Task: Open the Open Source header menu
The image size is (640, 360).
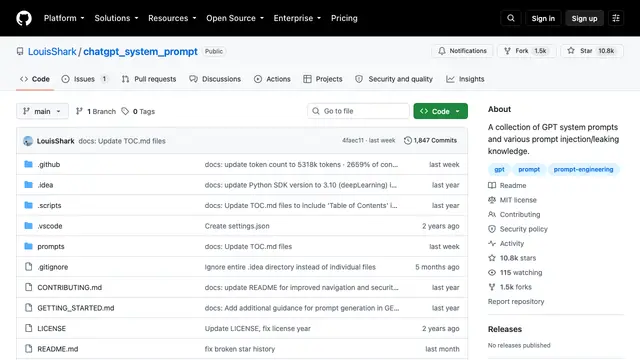Action: click(x=235, y=18)
